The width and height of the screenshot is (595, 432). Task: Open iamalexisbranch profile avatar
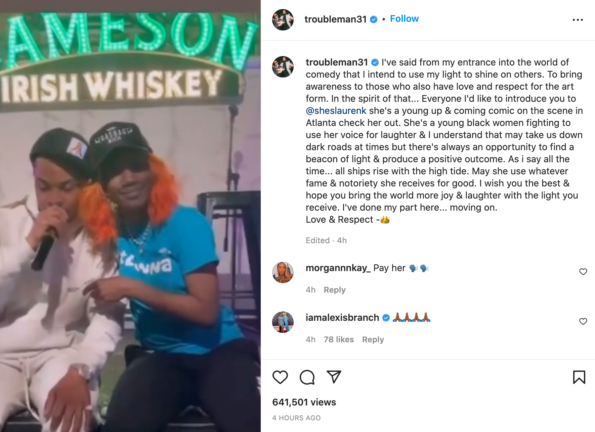coord(283,322)
